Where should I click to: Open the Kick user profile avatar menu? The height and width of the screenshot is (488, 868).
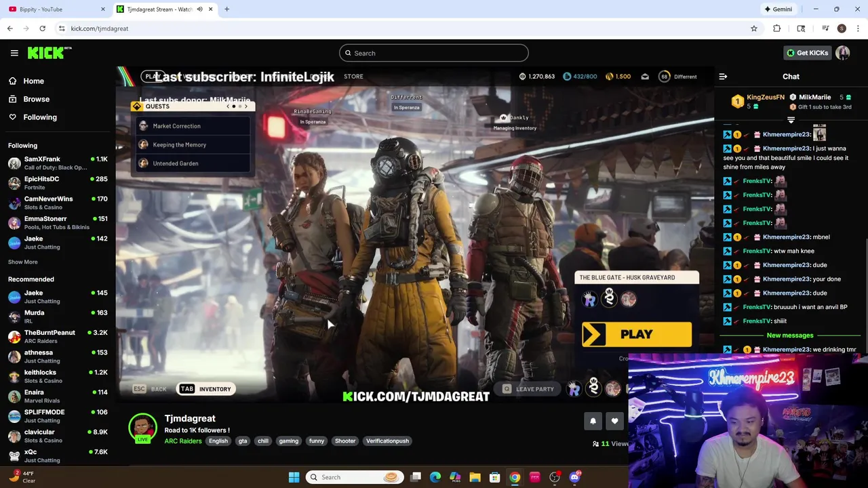coord(843,53)
